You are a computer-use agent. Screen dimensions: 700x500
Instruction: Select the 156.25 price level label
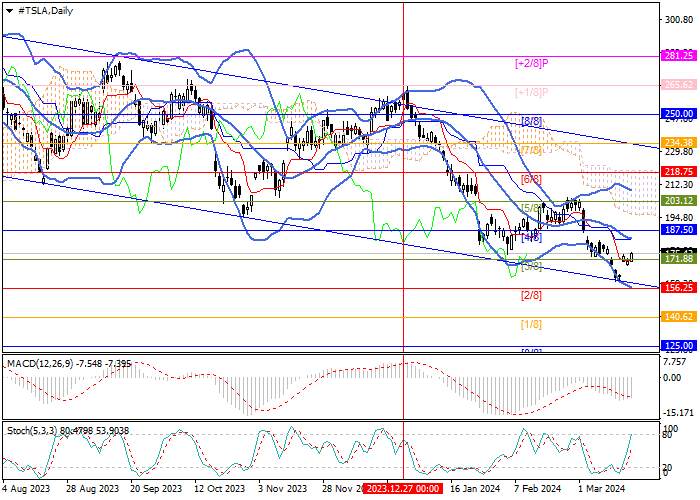(x=678, y=288)
